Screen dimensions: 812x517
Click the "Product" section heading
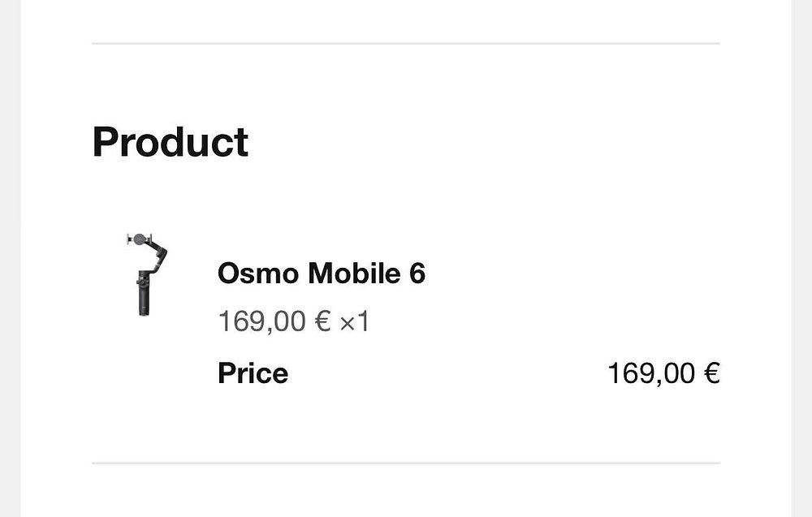[x=170, y=142]
